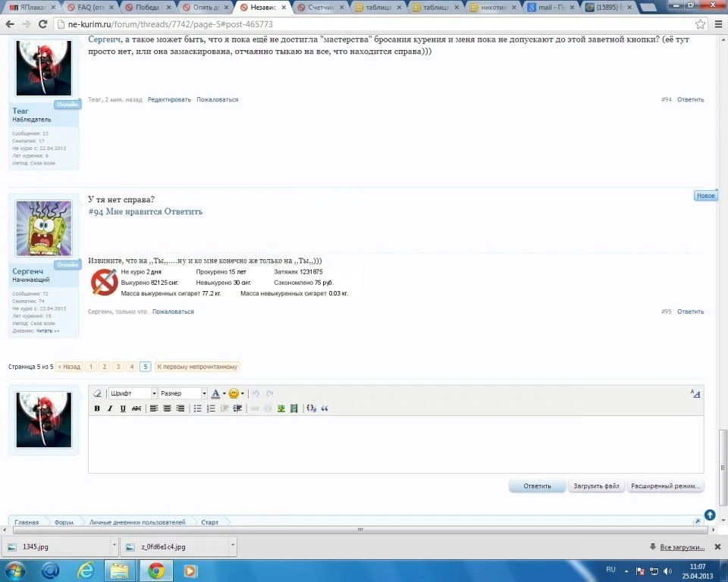Open the Windows Start menu
This screenshot has width=728, height=582.
15,571
